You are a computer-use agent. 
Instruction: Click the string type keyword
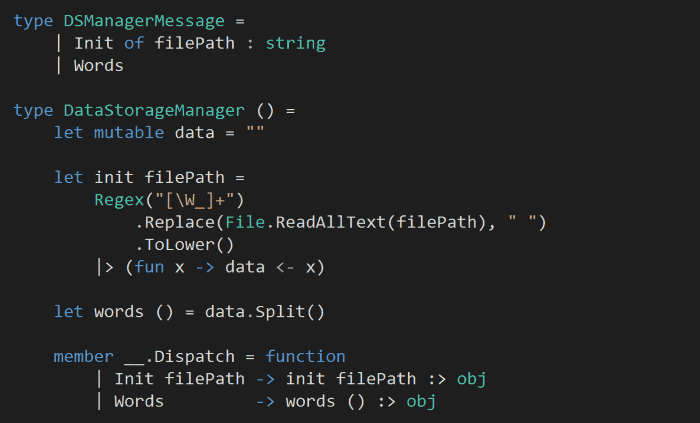tap(295, 43)
